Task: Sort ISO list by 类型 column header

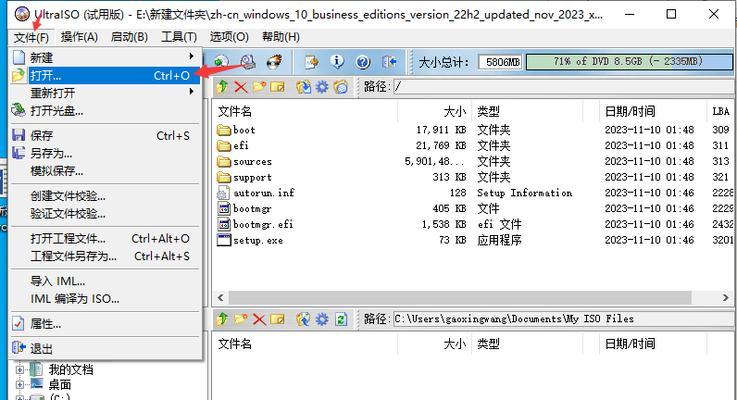Action: click(526, 111)
